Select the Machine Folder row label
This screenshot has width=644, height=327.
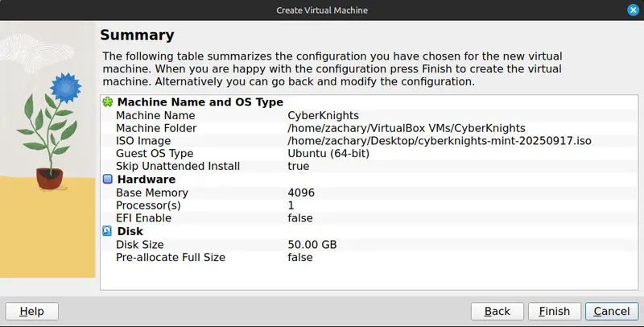click(156, 128)
